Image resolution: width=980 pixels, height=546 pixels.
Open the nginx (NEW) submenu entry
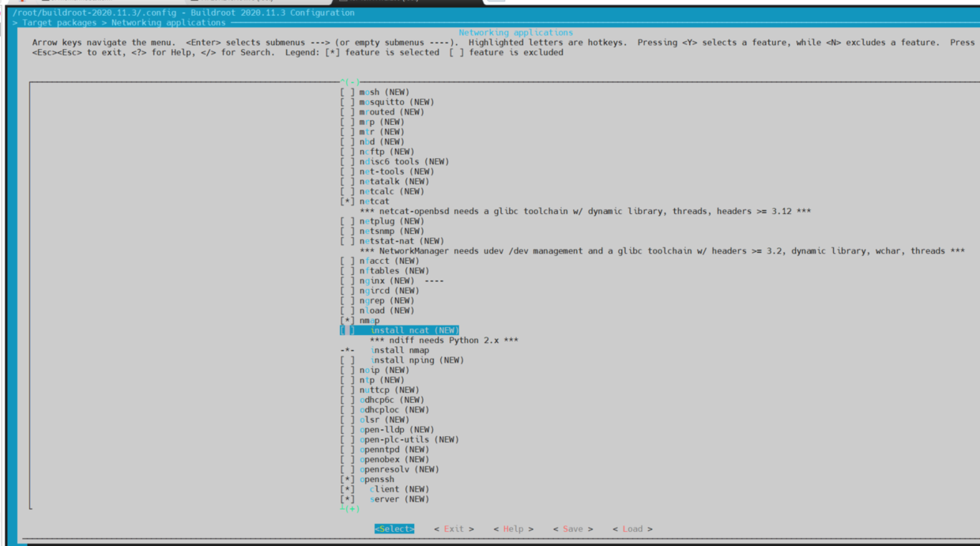click(392, 281)
